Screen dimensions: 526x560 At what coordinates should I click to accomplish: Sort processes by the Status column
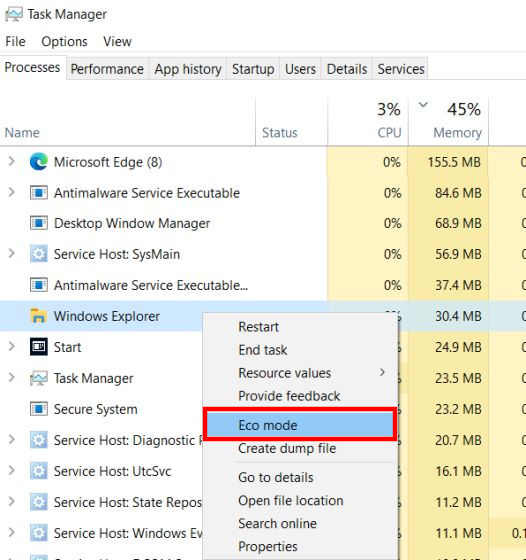[291, 121]
